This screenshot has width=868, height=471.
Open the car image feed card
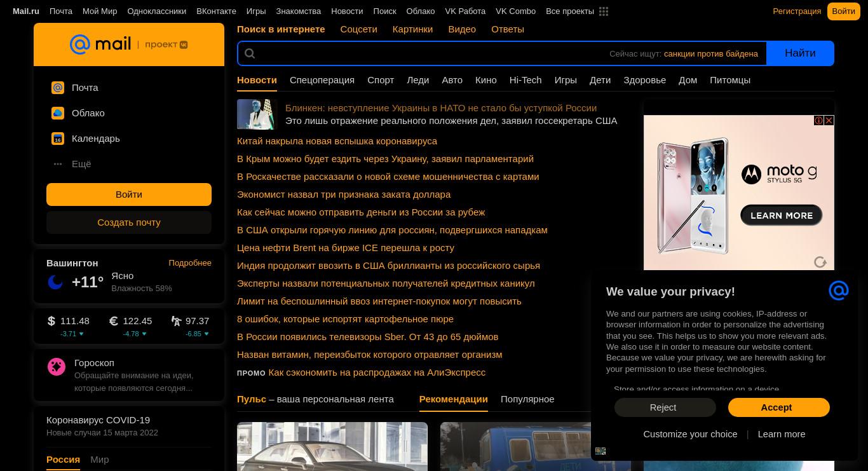tap(332, 446)
